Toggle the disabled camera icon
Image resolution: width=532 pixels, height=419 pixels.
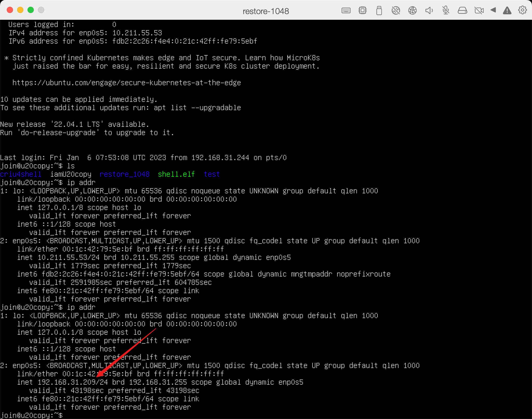click(x=479, y=10)
